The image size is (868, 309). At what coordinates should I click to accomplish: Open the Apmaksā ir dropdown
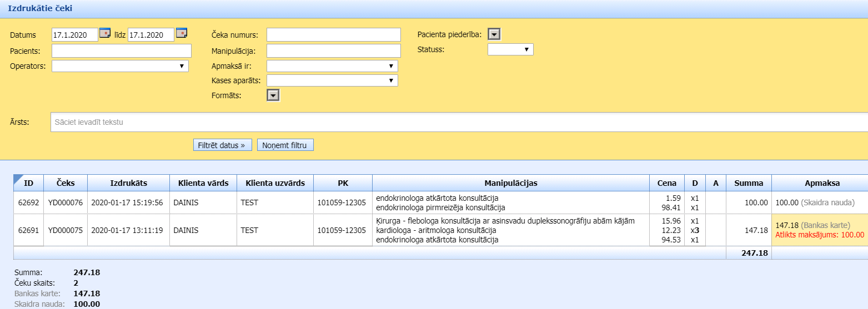pyautogui.click(x=332, y=67)
